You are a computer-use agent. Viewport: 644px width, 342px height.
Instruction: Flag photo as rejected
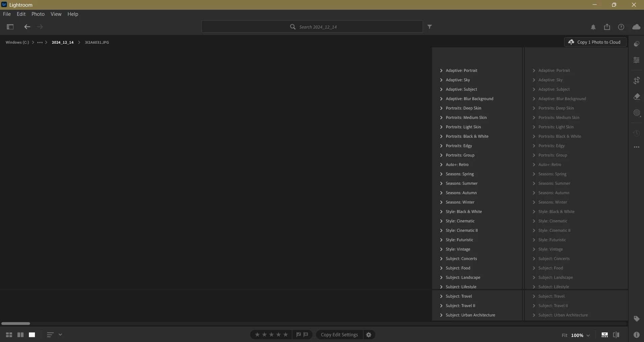click(306, 335)
